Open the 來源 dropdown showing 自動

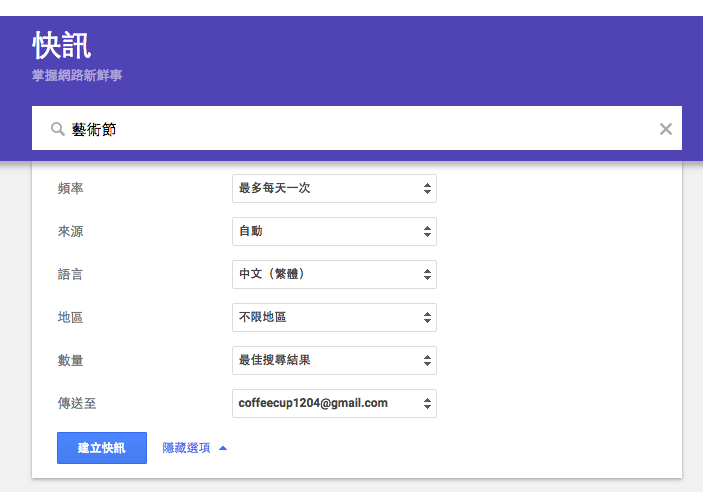(334, 231)
